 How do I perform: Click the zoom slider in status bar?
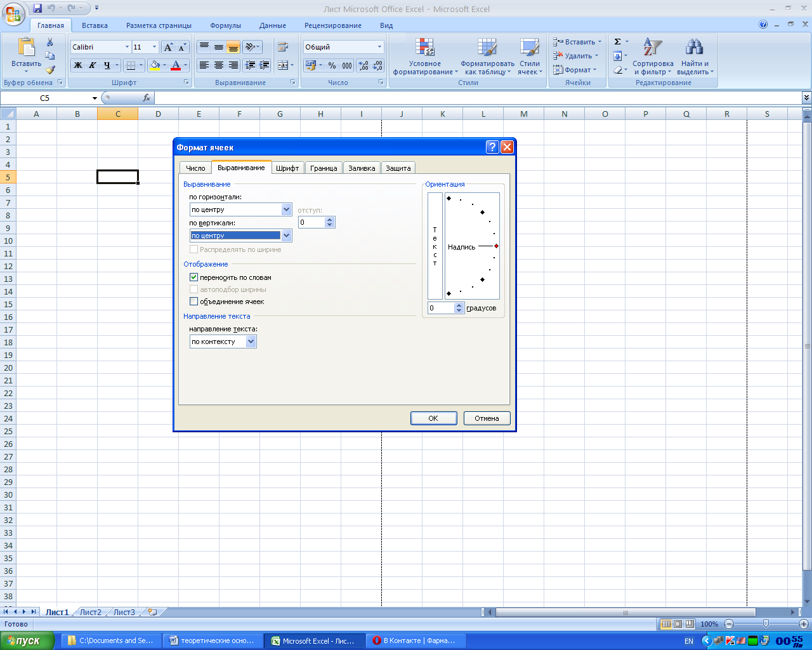766,624
